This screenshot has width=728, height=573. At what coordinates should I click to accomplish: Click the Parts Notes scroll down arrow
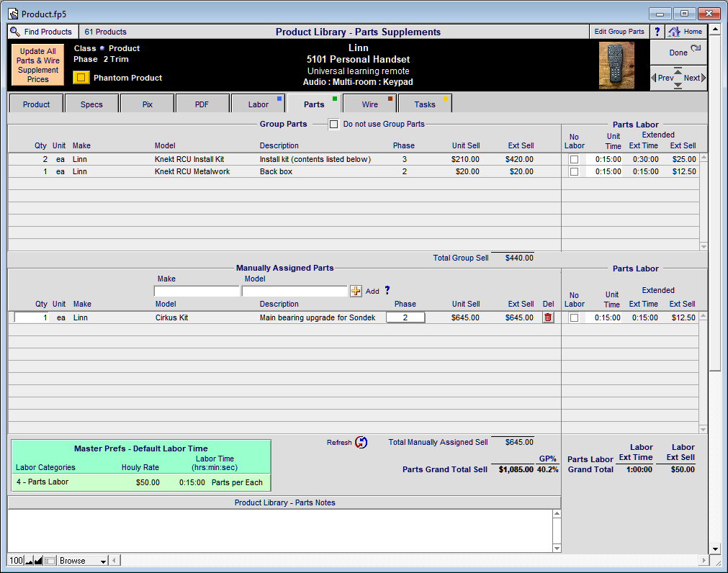coord(557,548)
